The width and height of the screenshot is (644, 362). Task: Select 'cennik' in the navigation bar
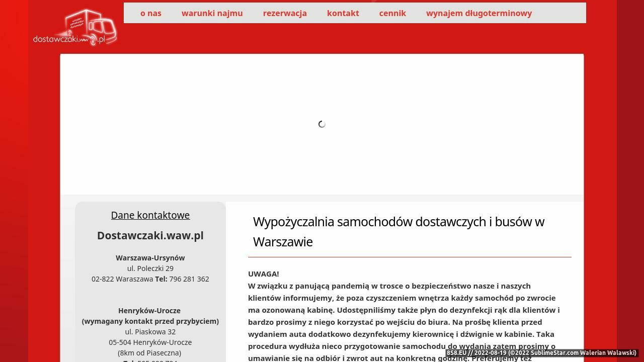pyautogui.click(x=392, y=13)
